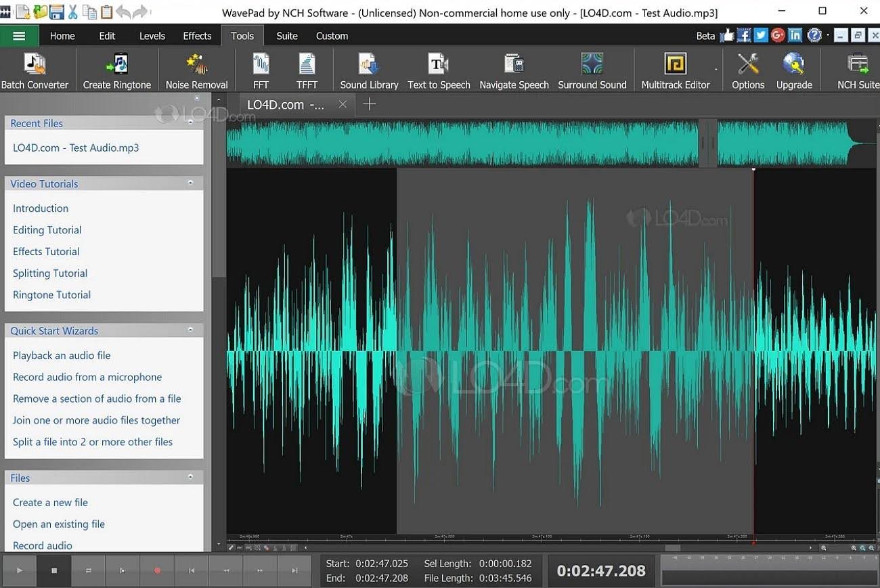Click the Paste clipboard icon
Viewport: 880px width, 588px height.
106,12
